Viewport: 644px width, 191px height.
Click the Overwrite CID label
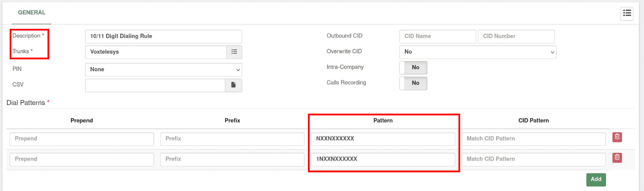(344, 52)
